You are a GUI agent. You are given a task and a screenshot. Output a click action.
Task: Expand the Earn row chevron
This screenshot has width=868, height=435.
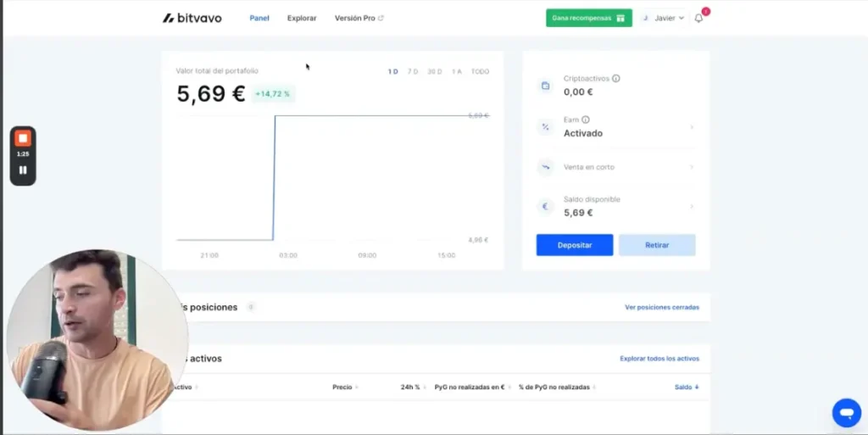(x=692, y=127)
